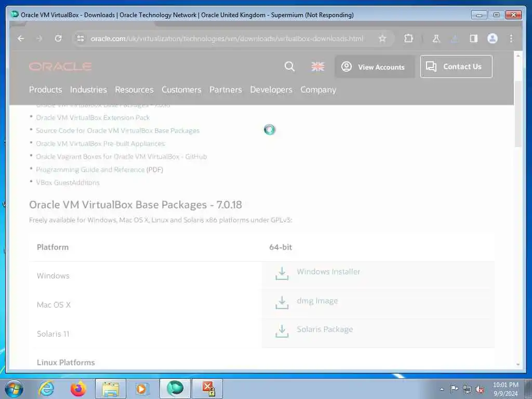
Task: Bookmark this page with the star icon
Action: [382, 38]
